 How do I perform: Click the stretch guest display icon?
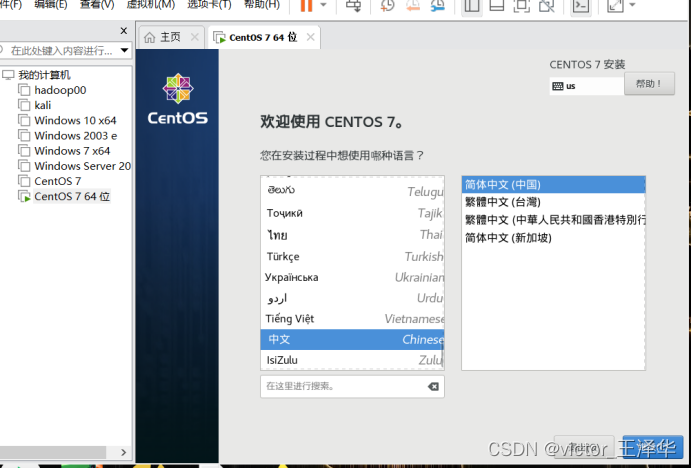614,6
